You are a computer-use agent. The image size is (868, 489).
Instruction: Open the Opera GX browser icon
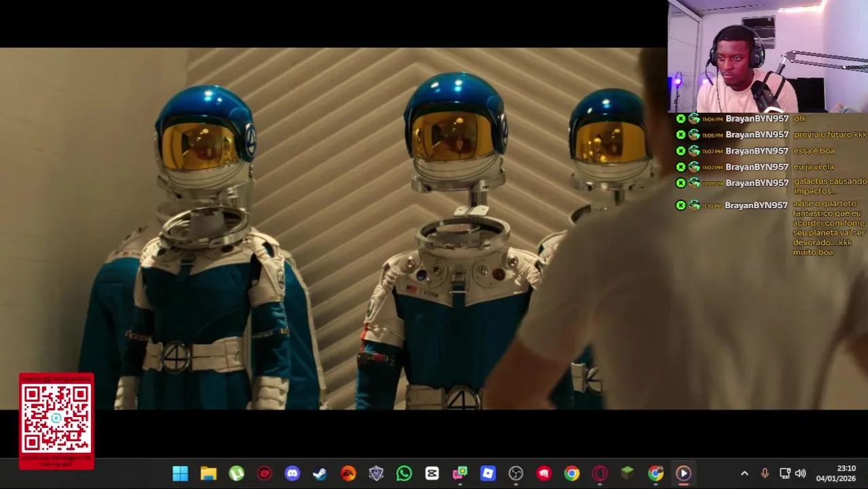tap(600, 473)
